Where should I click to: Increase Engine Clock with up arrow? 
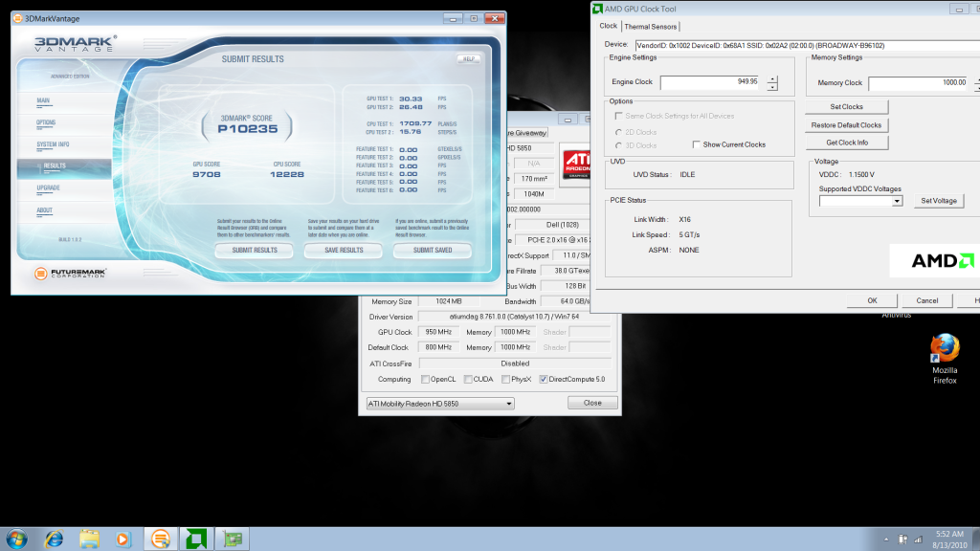(x=772, y=78)
